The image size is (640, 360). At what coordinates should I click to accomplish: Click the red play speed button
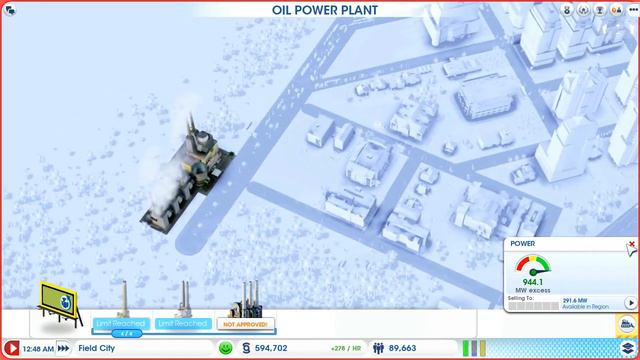click(12, 348)
